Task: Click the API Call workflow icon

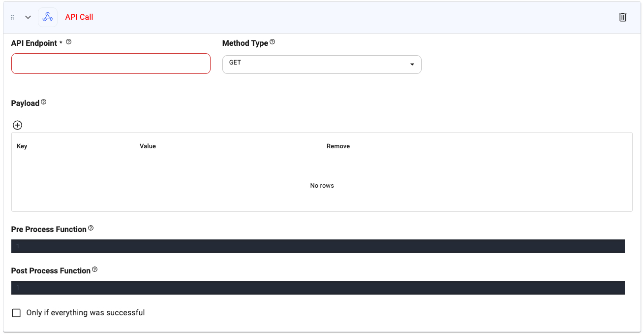Action: click(48, 17)
